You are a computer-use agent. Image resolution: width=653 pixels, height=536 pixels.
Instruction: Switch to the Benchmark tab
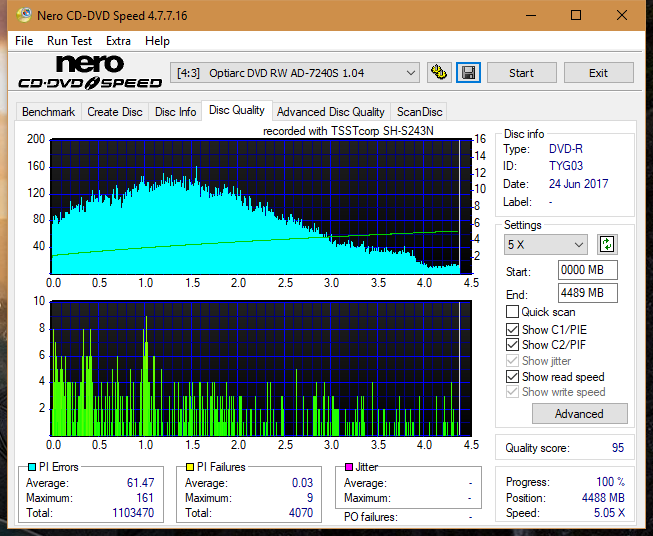(48, 112)
